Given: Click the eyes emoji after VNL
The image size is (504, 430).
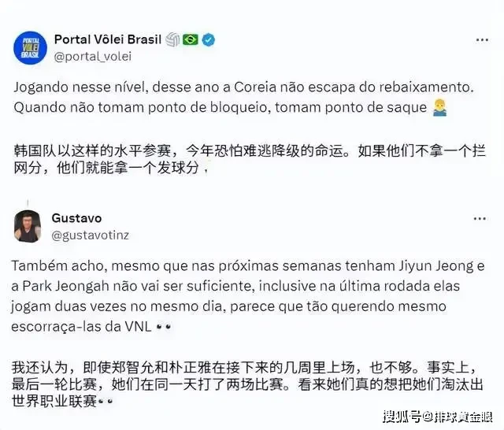Looking at the screenshot, I should (x=163, y=327).
